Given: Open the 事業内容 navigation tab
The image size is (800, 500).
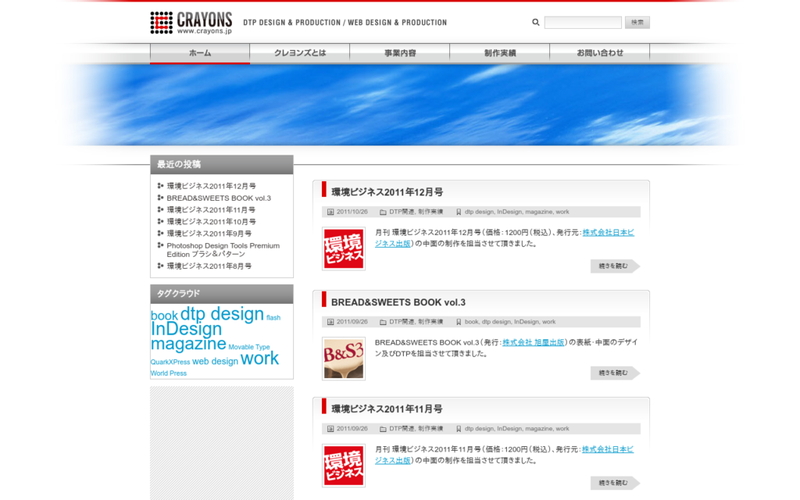Looking at the screenshot, I should (x=400, y=53).
